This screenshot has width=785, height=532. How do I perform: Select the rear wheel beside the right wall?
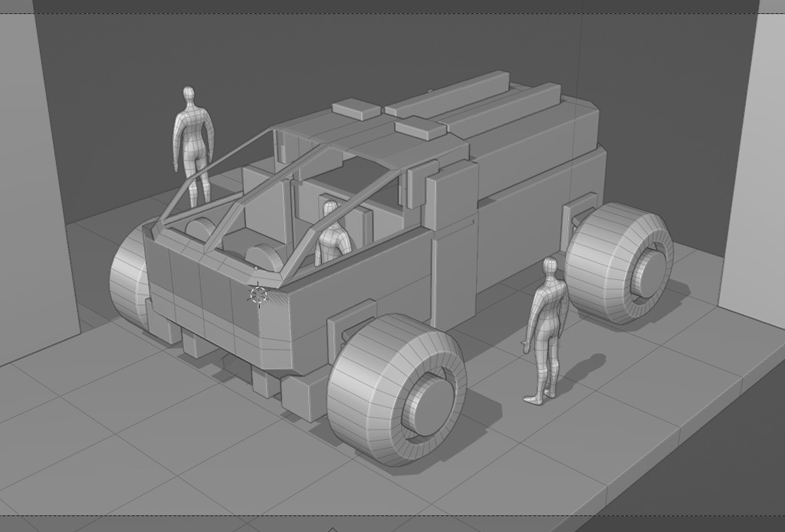(619, 263)
